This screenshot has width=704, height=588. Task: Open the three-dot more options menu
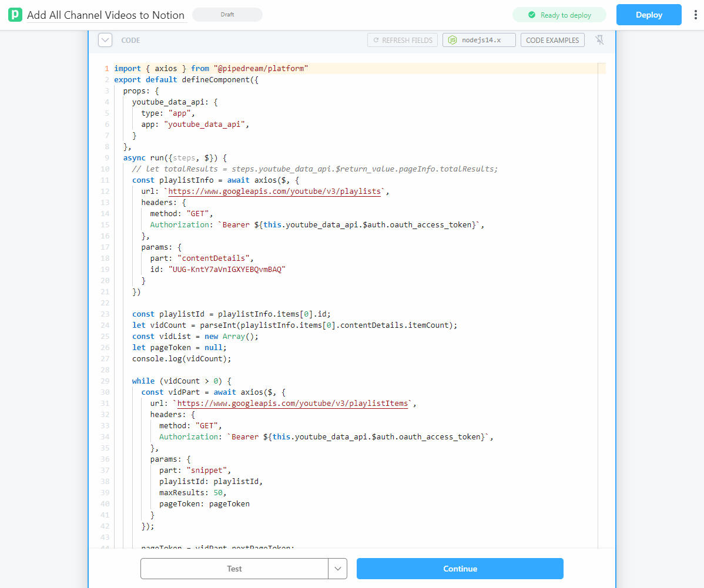coord(695,15)
